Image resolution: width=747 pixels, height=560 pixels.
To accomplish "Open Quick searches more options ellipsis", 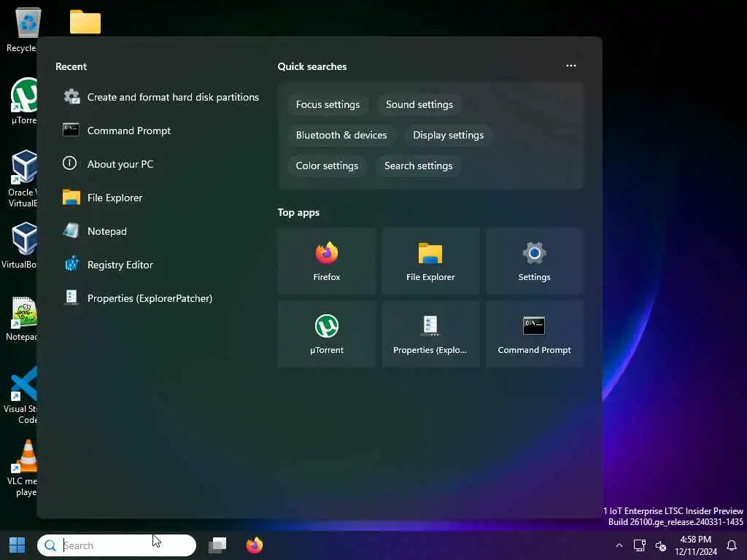I will [570, 66].
